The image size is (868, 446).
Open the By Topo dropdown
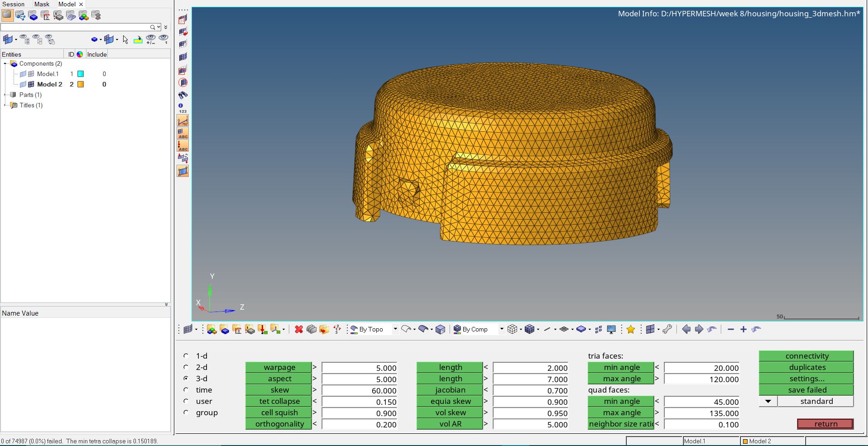[394, 329]
